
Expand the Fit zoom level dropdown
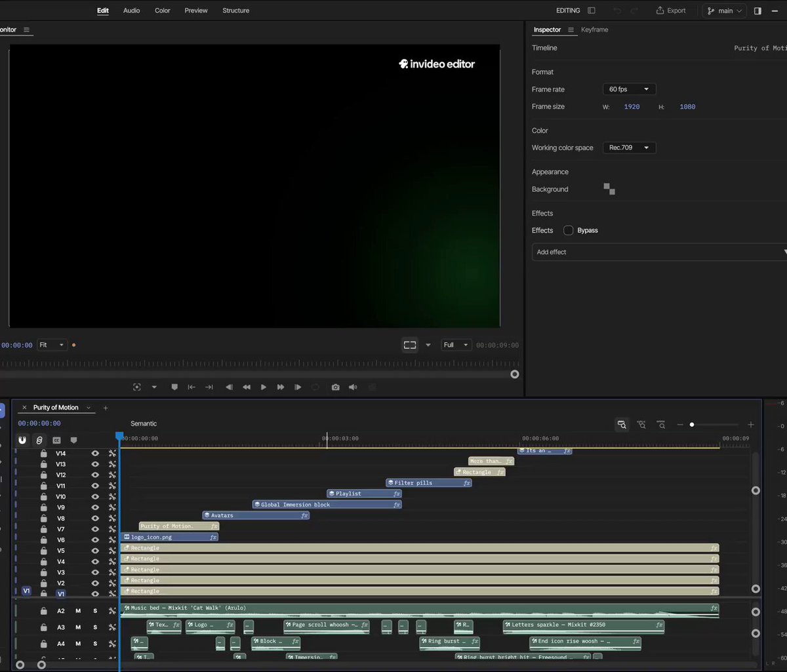[x=52, y=345]
